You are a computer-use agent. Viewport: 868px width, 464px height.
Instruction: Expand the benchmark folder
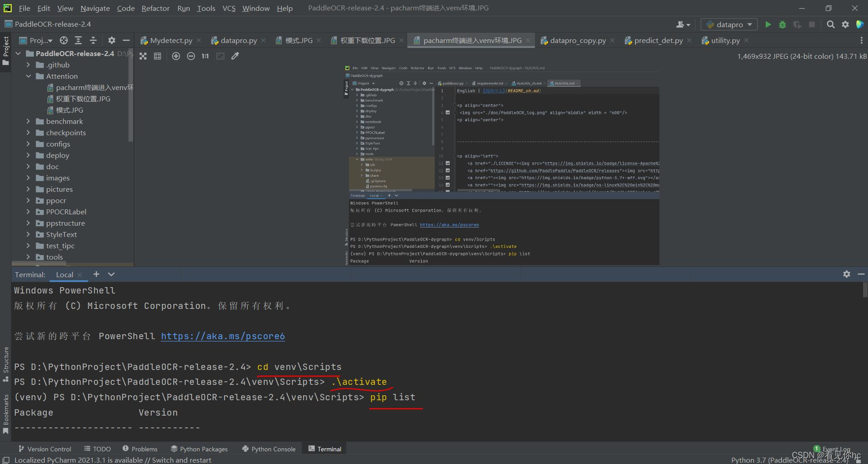tap(28, 121)
